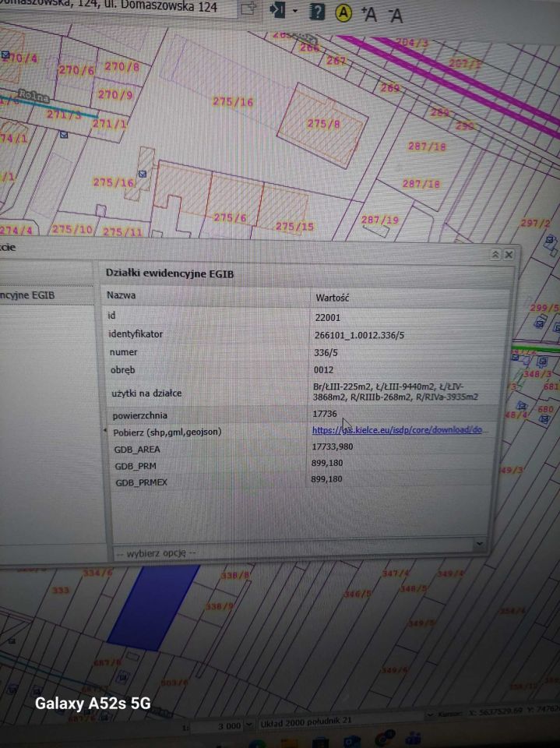Image resolution: width=560 pixels, height=748 pixels.
Task: Click parcel label 338/9 below the popup
Action: [x=220, y=606]
